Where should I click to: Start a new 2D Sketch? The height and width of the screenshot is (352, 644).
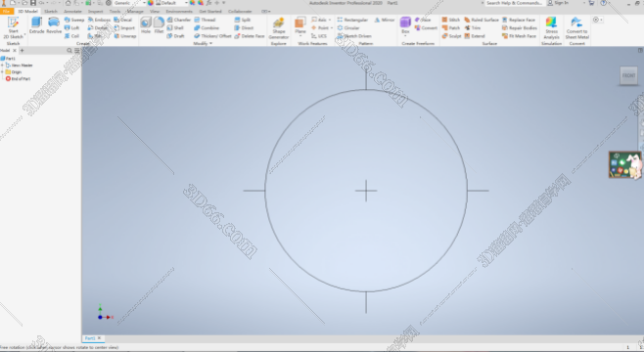pos(13,28)
